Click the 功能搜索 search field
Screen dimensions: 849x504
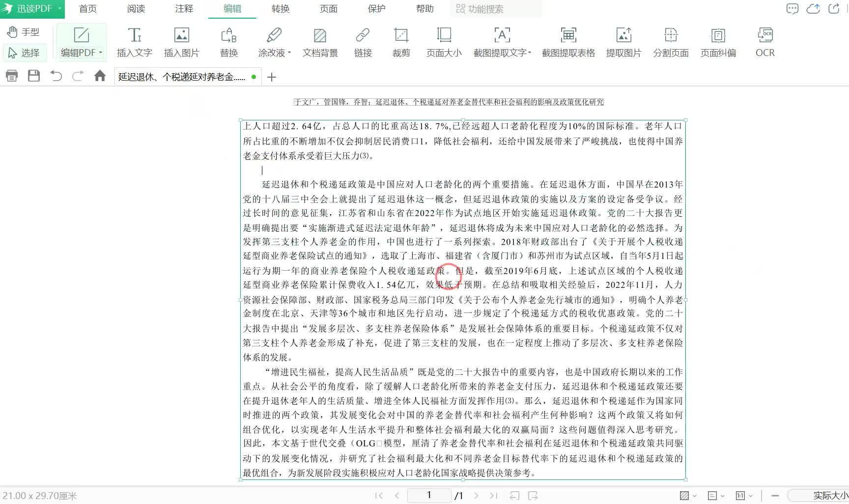point(496,9)
